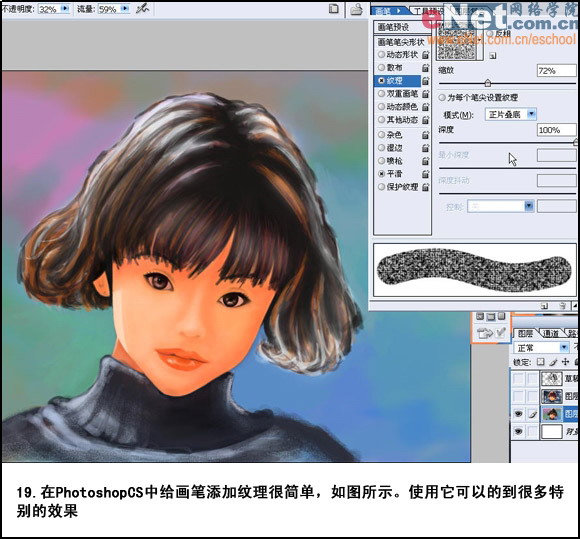
Task: Check 反相 invert texture option
Action: pos(490,33)
